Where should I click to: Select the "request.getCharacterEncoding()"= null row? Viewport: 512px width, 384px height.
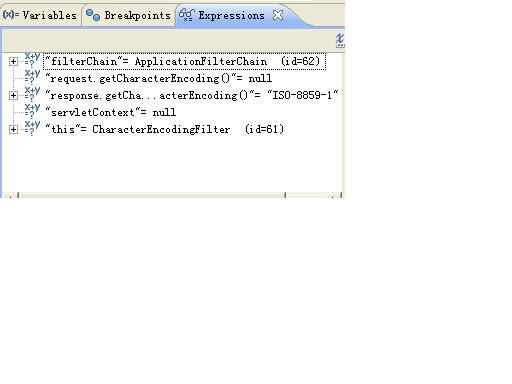(x=159, y=79)
